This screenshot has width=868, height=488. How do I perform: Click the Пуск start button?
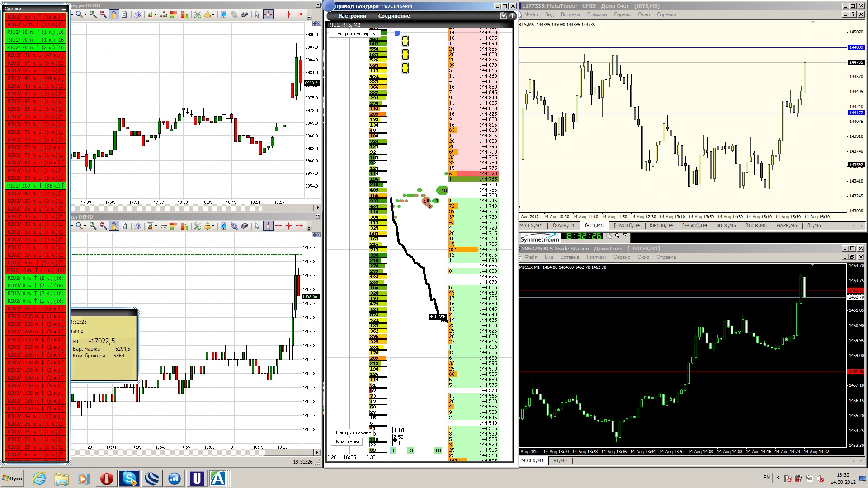(13, 478)
